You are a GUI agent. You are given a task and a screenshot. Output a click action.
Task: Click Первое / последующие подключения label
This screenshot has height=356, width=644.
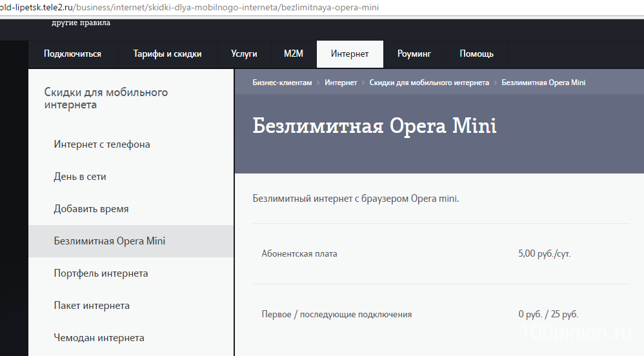pos(337,315)
